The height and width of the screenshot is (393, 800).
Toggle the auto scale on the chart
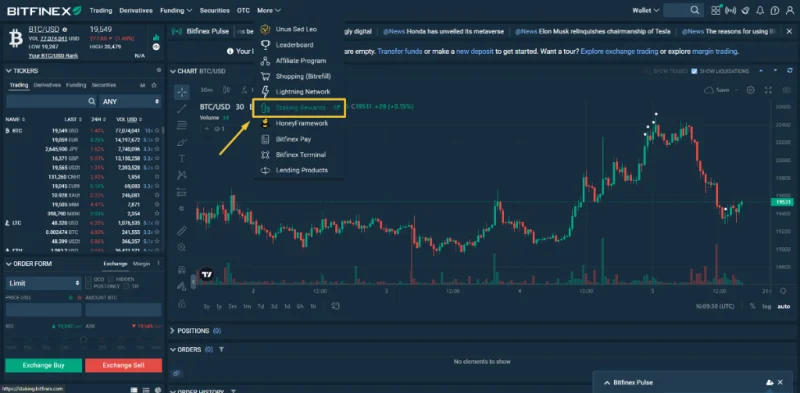[x=783, y=306]
